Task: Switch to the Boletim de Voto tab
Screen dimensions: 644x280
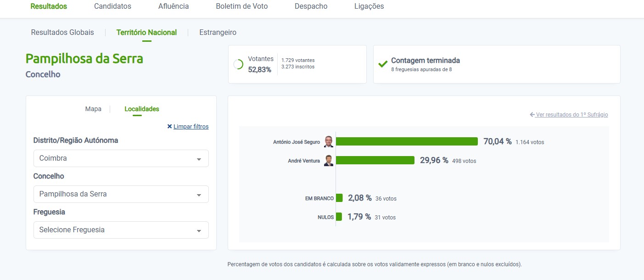Action: point(242,6)
